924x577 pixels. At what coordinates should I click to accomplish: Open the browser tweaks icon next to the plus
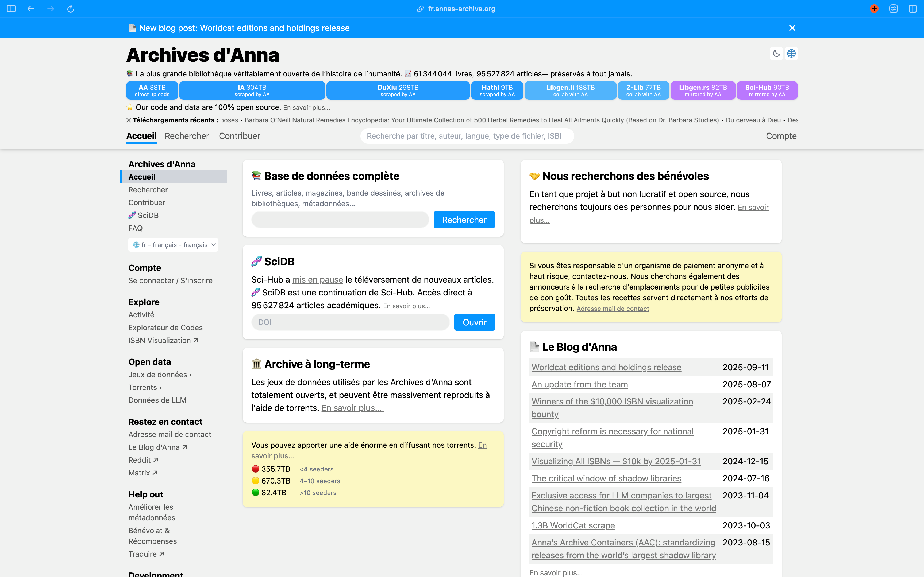pos(894,9)
